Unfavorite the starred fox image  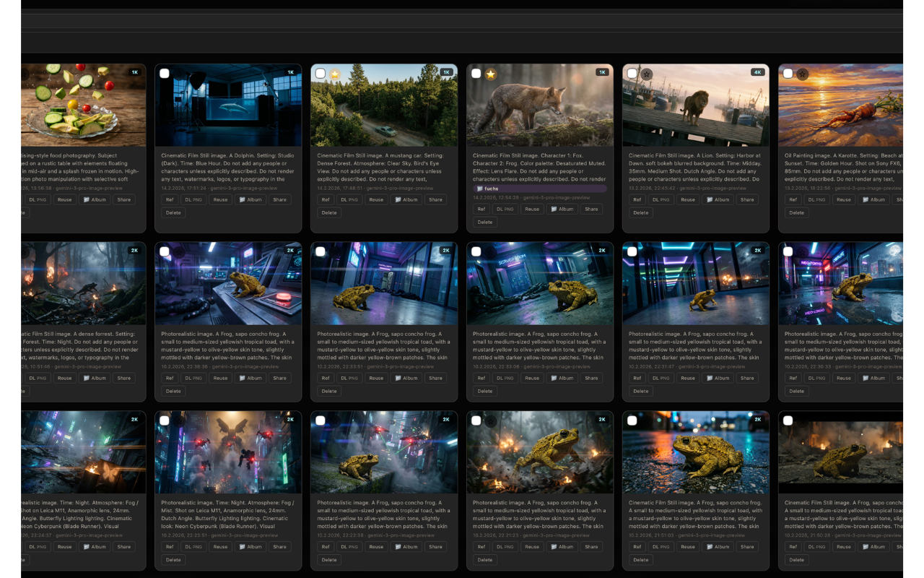click(491, 74)
